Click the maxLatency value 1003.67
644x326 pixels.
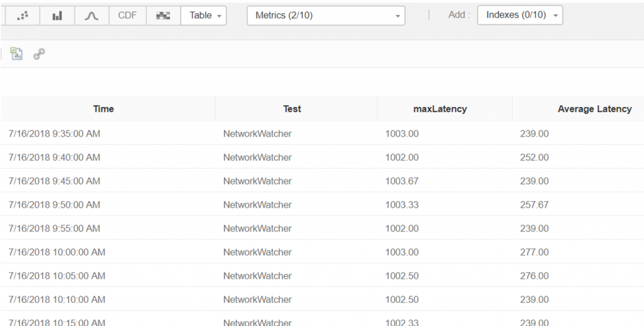[402, 181]
